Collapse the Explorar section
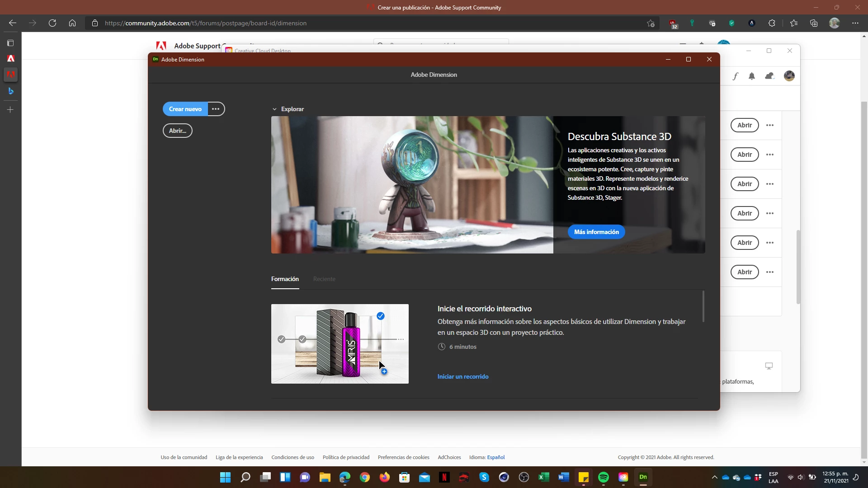 274,109
